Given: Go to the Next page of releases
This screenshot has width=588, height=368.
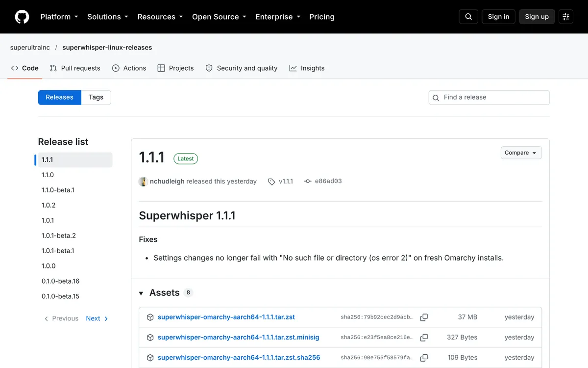Looking at the screenshot, I should click(97, 318).
